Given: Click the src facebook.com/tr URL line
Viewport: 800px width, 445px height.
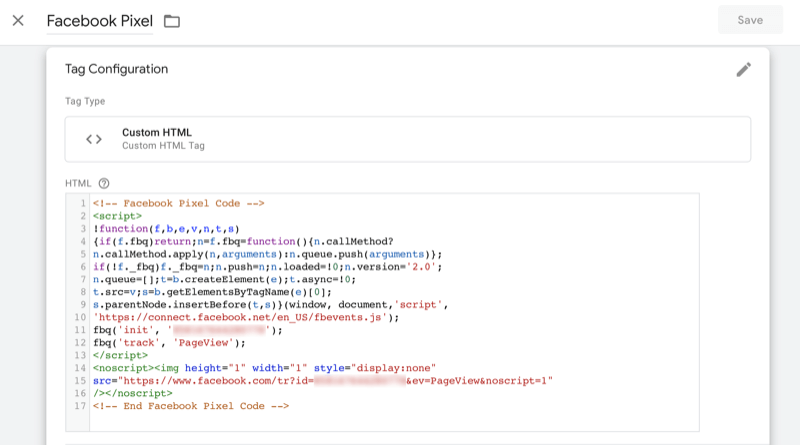Looking at the screenshot, I should point(323,381).
